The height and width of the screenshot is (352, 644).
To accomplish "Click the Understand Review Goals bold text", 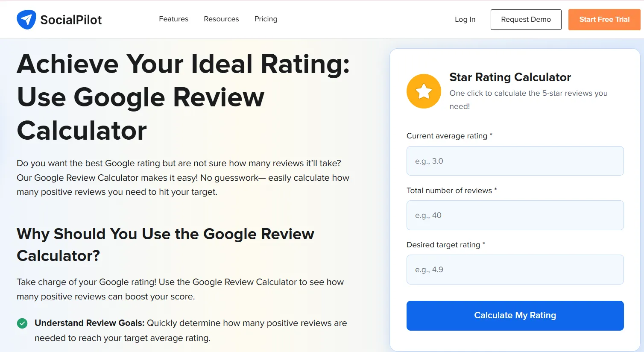I will (89, 323).
